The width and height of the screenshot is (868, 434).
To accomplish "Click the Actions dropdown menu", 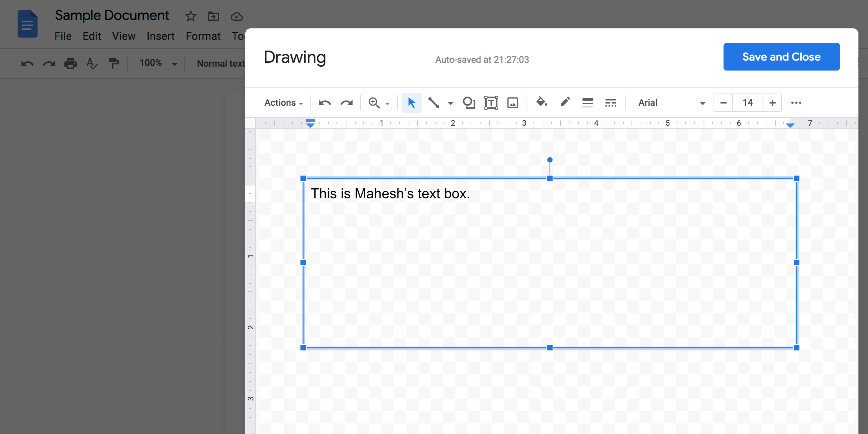I will pos(283,102).
